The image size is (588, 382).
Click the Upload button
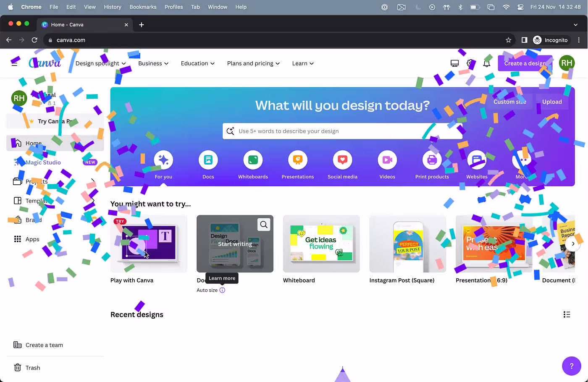tap(551, 102)
